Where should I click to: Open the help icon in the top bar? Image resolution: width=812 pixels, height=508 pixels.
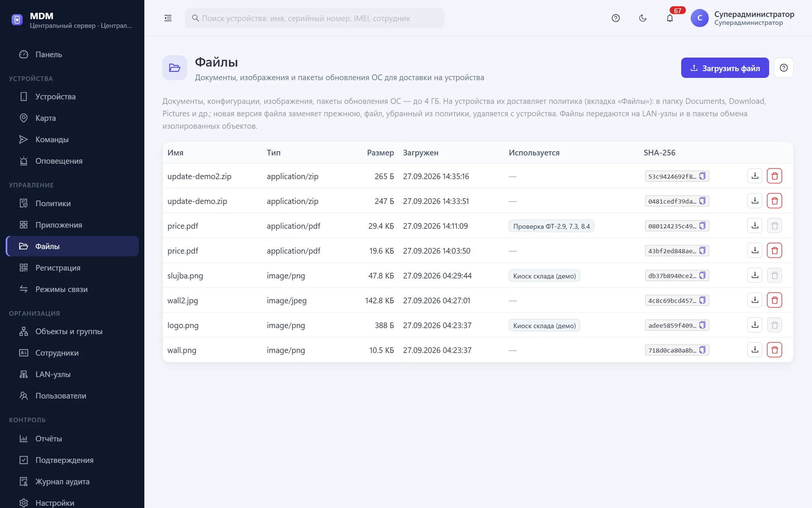[x=615, y=18]
